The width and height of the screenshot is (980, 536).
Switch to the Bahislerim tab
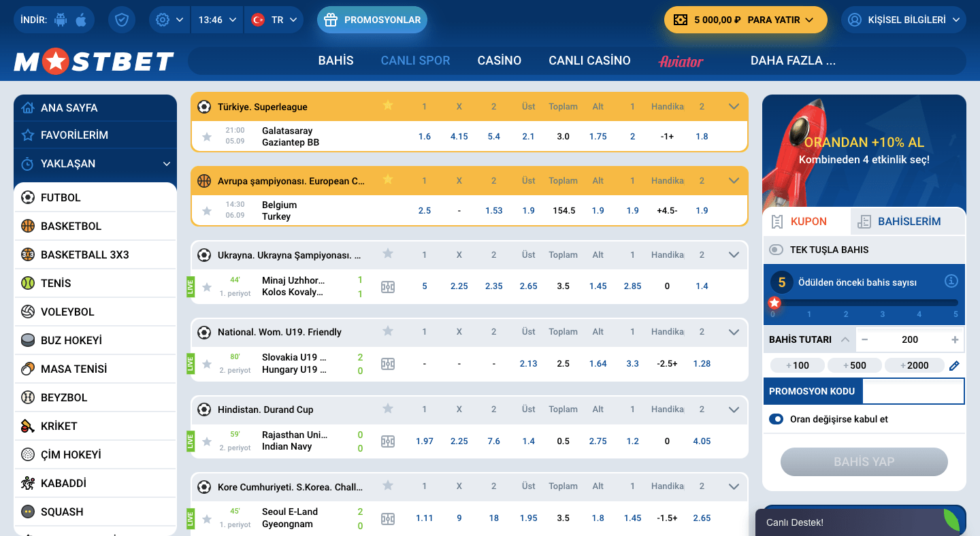(908, 221)
